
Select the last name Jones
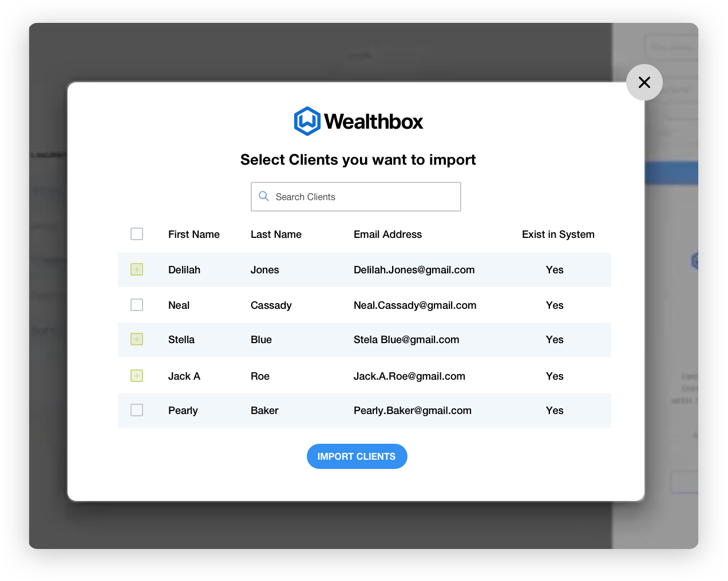click(x=265, y=270)
